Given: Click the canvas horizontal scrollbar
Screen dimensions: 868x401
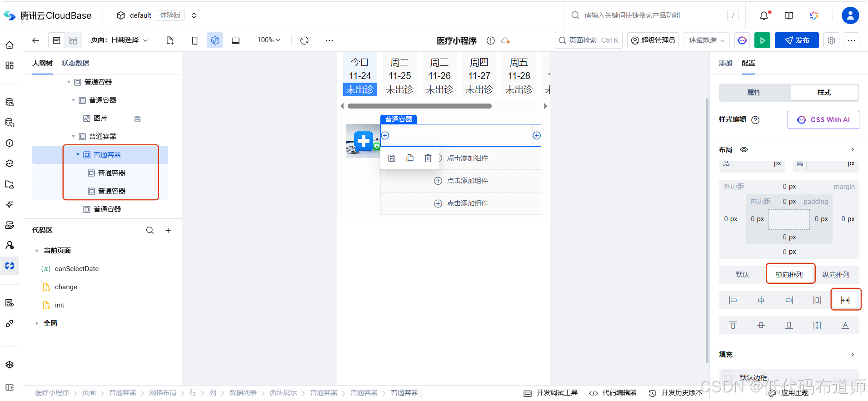Looking at the screenshot, I should [x=419, y=106].
